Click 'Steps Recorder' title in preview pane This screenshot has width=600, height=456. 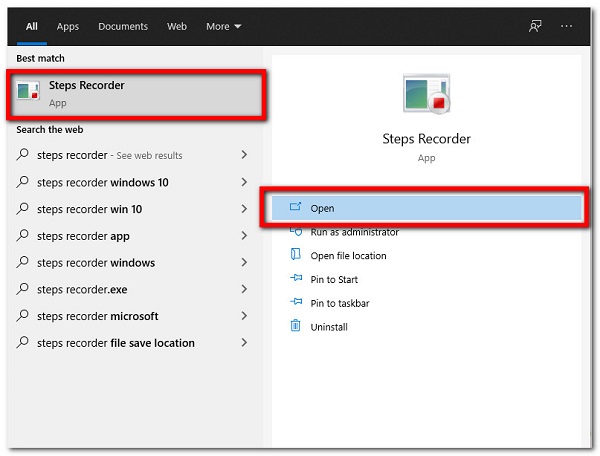point(426,139)
